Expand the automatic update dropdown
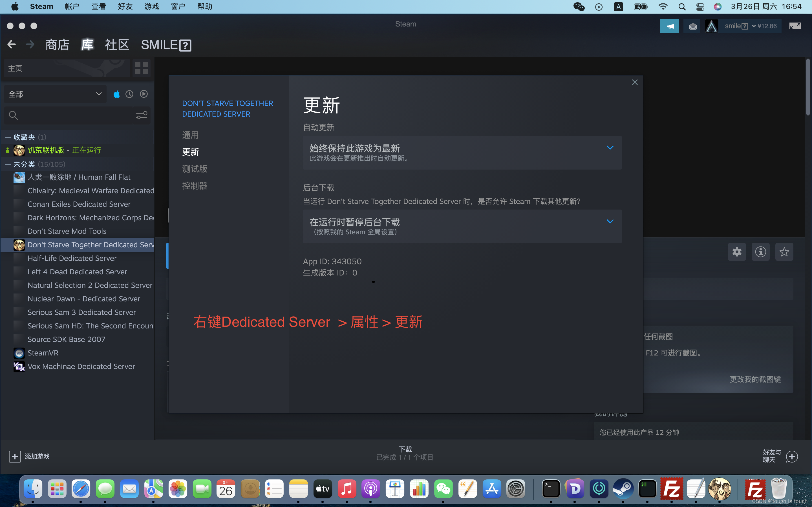 pyautogui.click(x=462, y=153)
